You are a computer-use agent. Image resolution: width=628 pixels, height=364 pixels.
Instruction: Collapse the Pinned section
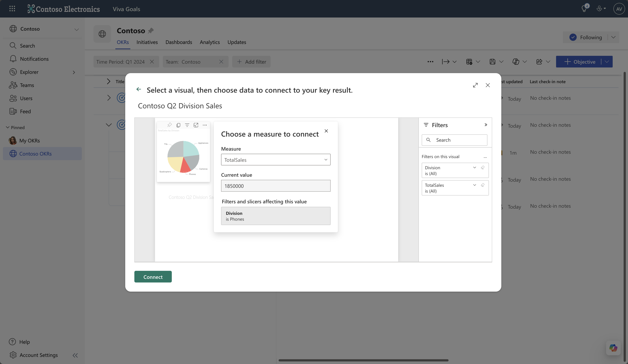pyautogui.click(x=8, y=127)
